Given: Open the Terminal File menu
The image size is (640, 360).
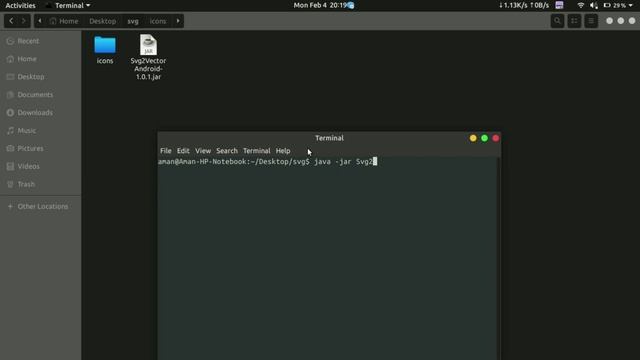Looking at the screenshot, I should coord(166,151).
